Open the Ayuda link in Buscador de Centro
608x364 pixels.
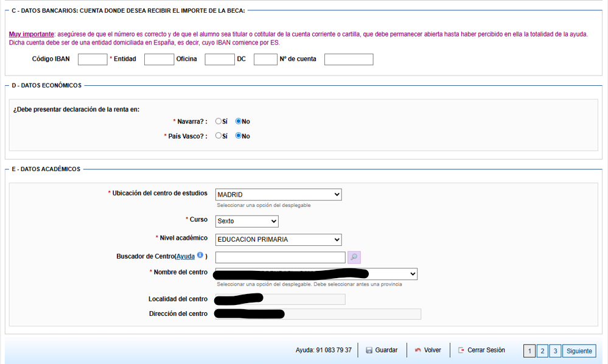[186, 256]
